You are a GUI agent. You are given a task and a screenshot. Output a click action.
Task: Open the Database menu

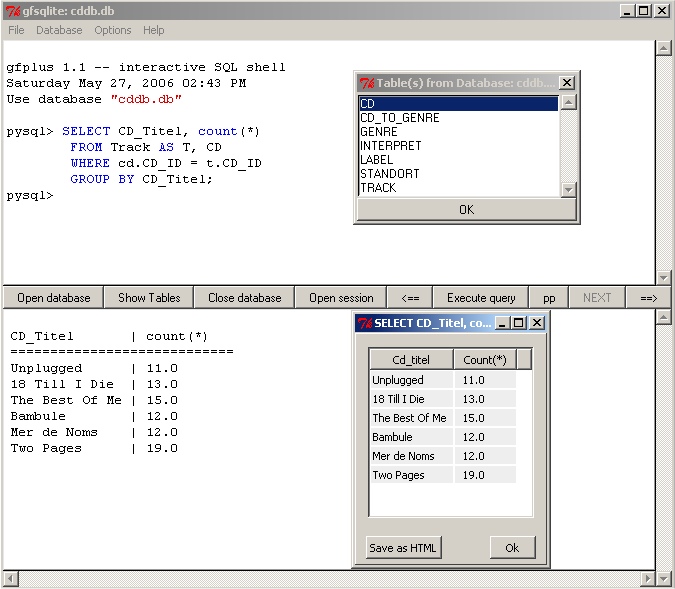point(59,30)
